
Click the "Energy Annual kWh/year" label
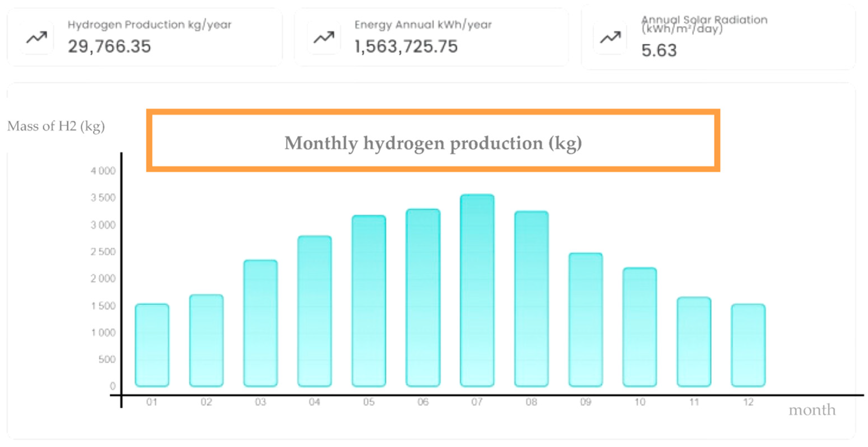[x=423, y=25]
